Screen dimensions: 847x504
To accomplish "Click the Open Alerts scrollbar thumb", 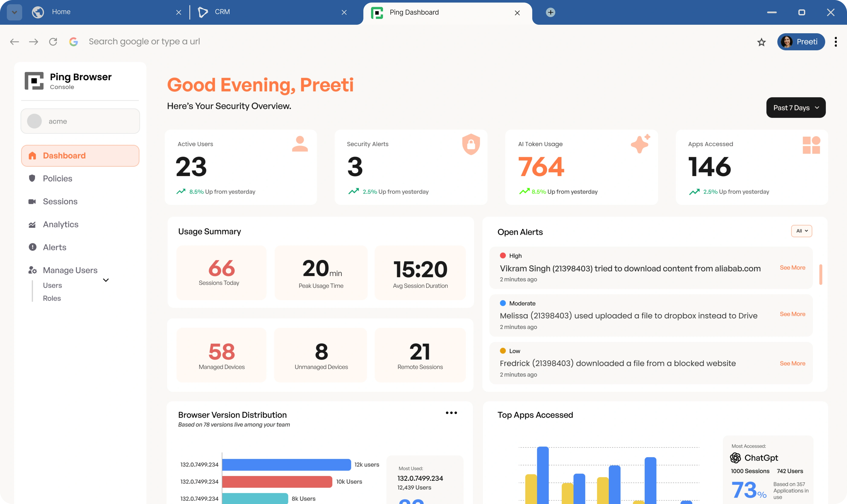I will (821, 274).
